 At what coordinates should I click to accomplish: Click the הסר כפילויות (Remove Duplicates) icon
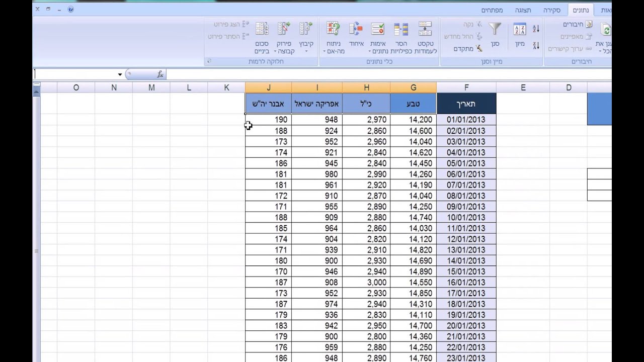[401, 29]
